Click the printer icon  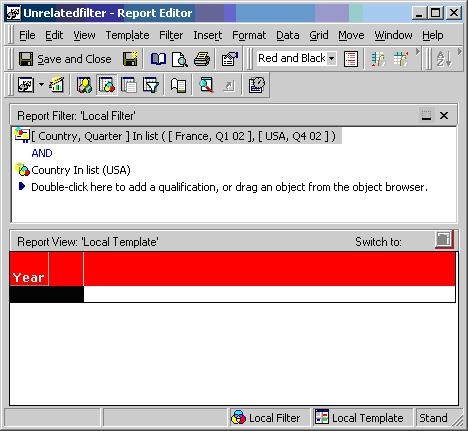pos(202,59)
